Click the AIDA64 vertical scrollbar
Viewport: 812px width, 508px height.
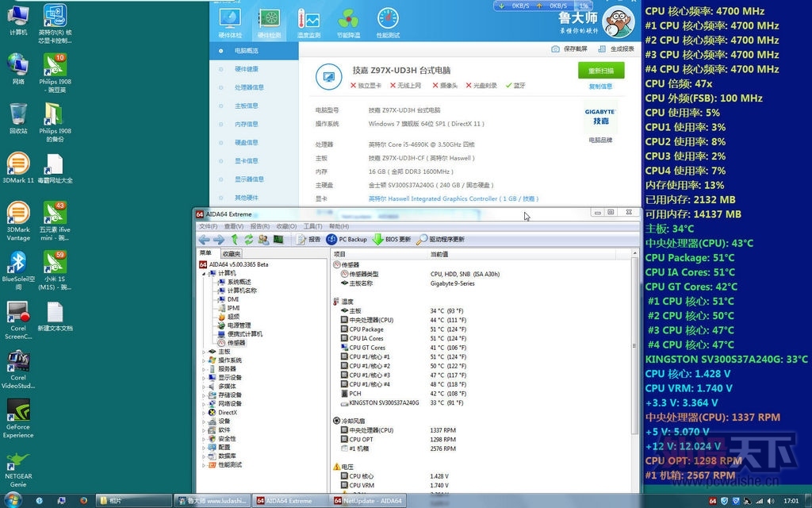(634, 346)
